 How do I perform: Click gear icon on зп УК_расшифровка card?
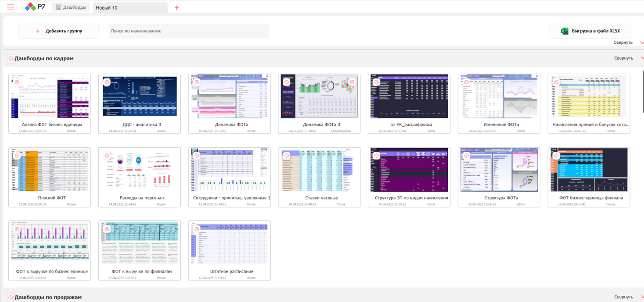pyautogui.click(x=376, y=82)
